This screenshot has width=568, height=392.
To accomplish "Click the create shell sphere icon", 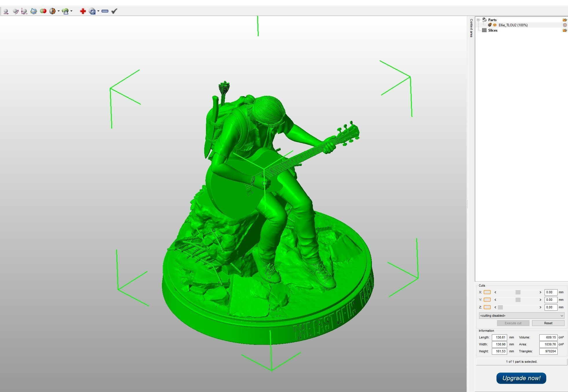I will click(92, 11).
